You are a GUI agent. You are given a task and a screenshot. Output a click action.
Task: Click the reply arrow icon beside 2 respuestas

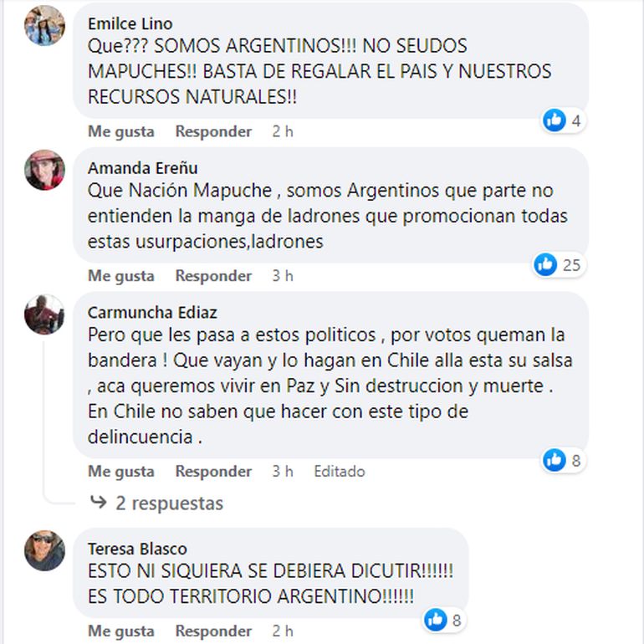pyautogui.click(x=98, y=502)
